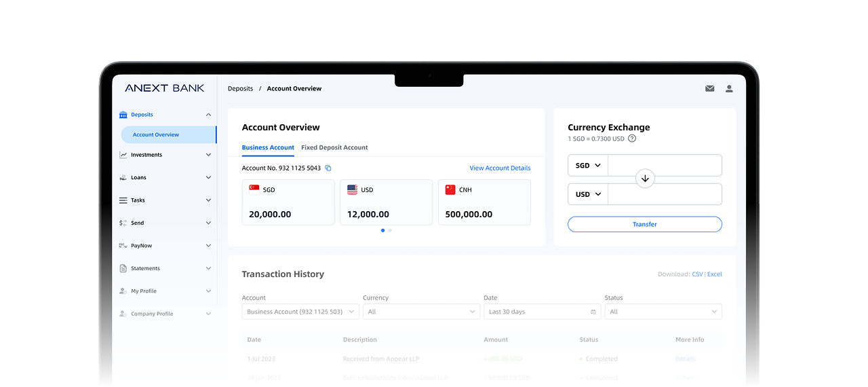Open the USD currency dropdown

[588, 194]
